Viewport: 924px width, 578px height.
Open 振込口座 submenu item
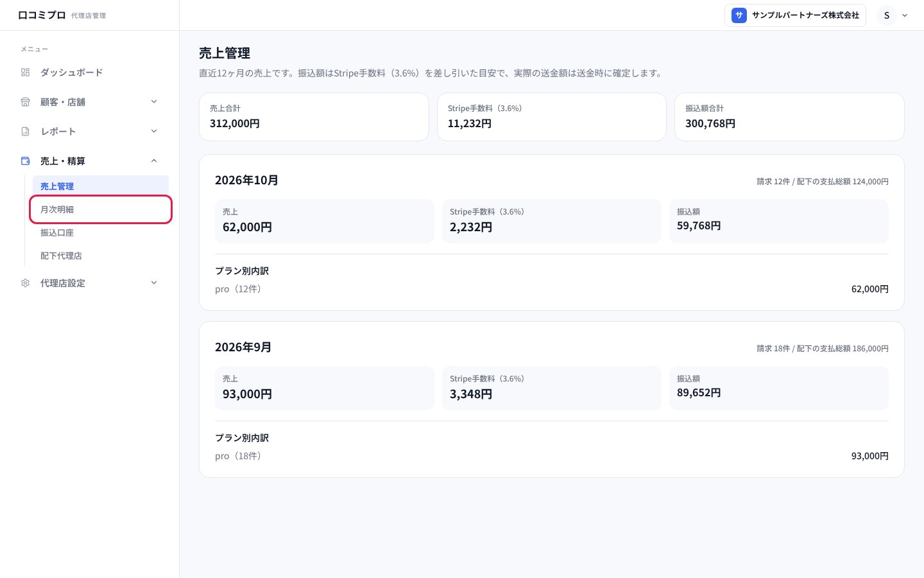[x=101, y=232]
